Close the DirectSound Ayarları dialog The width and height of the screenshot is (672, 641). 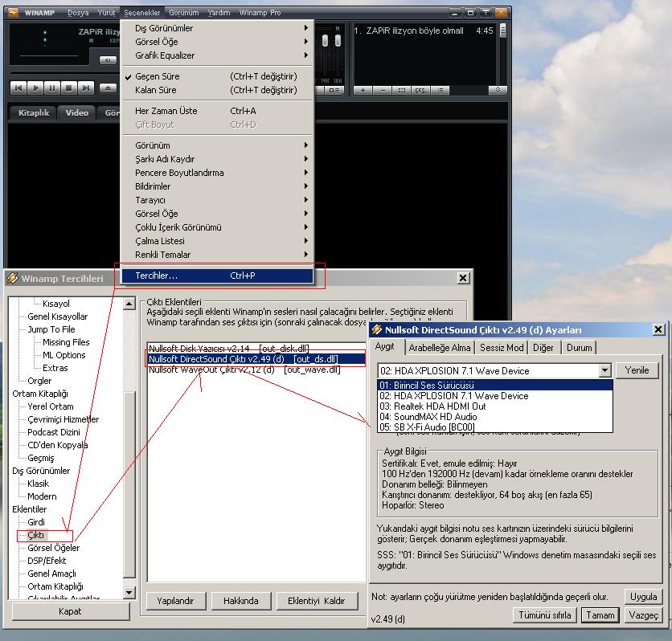(658, 329)
